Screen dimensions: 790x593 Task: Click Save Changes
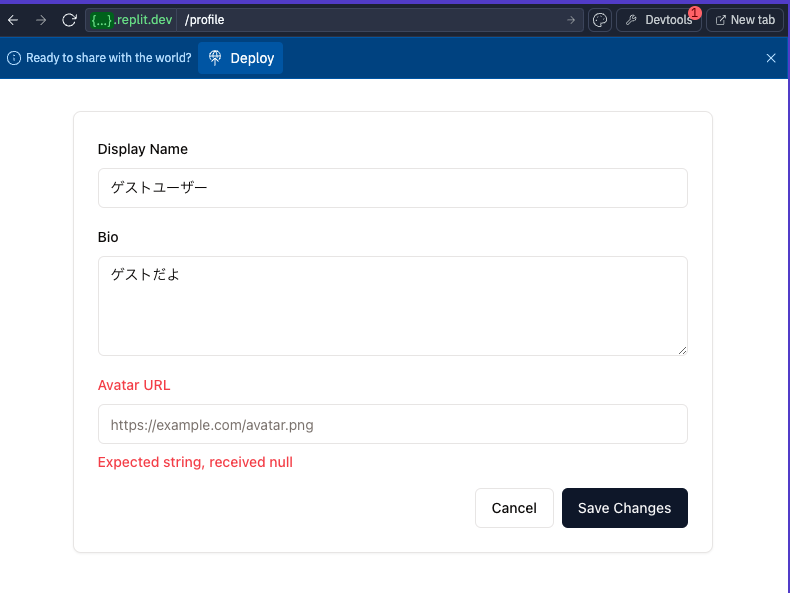624,508
